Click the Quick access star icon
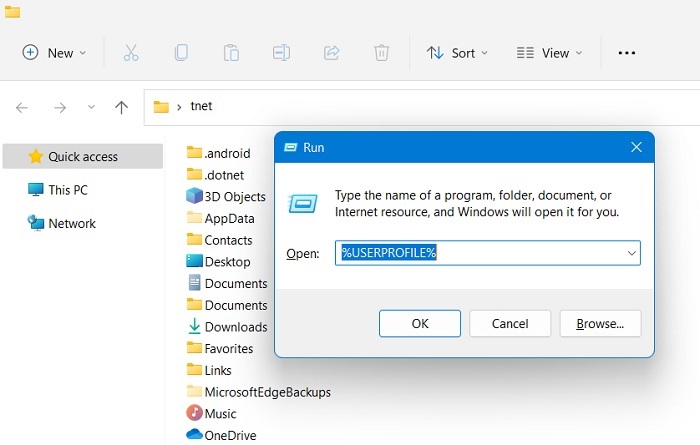This screenshot has width=700, height=445. (x=35, y=156)
